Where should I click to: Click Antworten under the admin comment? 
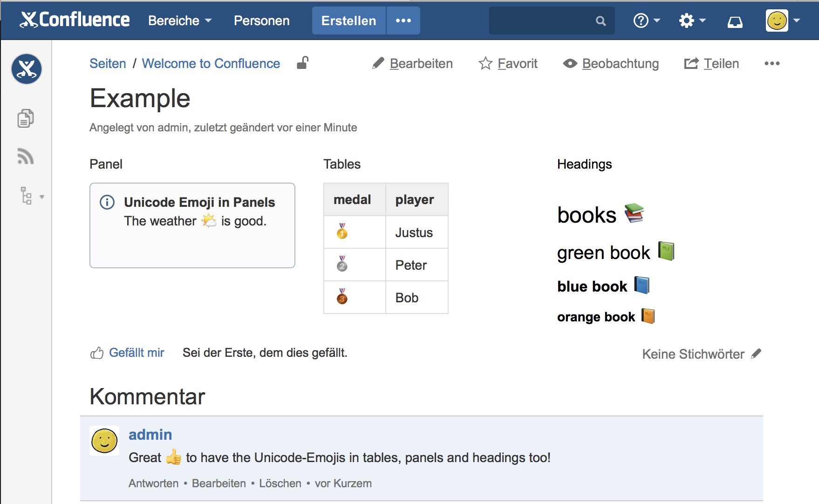pyautogui.click(x=153, y=483)
